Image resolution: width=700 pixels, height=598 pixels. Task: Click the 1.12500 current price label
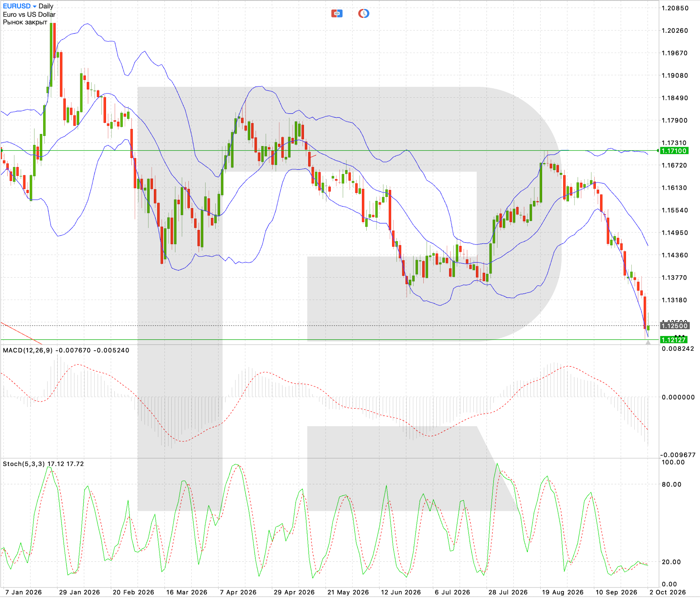click(x=674, y=326)
